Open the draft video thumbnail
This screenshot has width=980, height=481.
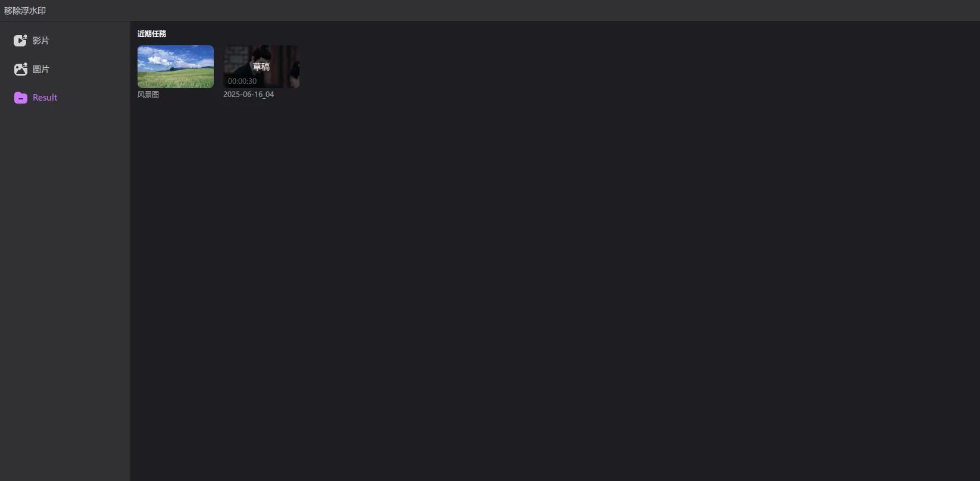click(x=261, y=67)
